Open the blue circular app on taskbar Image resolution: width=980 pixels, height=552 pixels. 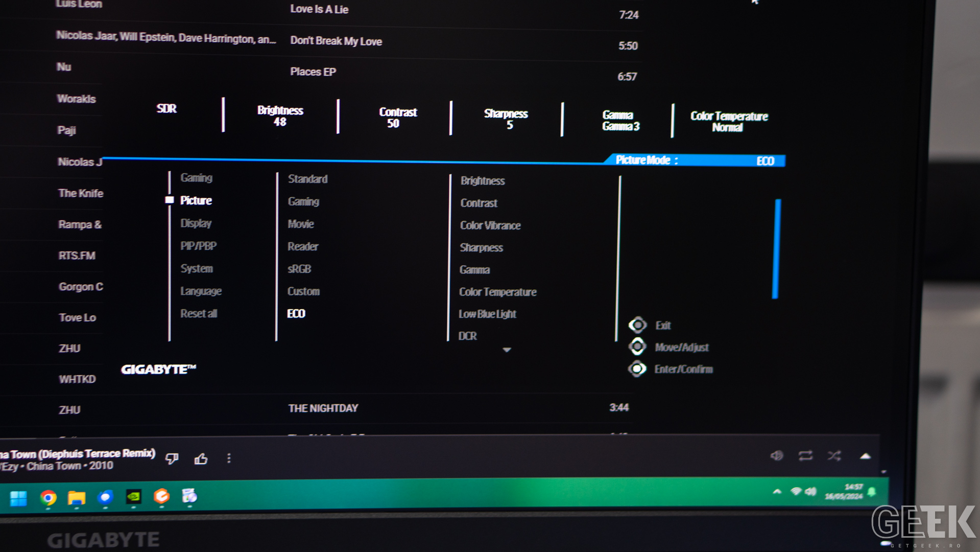pos(105,497)
